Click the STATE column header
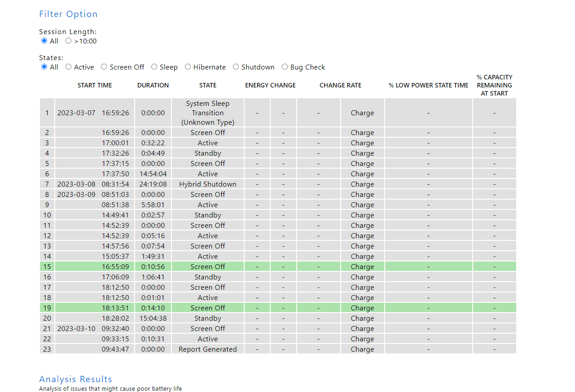Viewport: 575px width, 392px height. coord(207,85)
